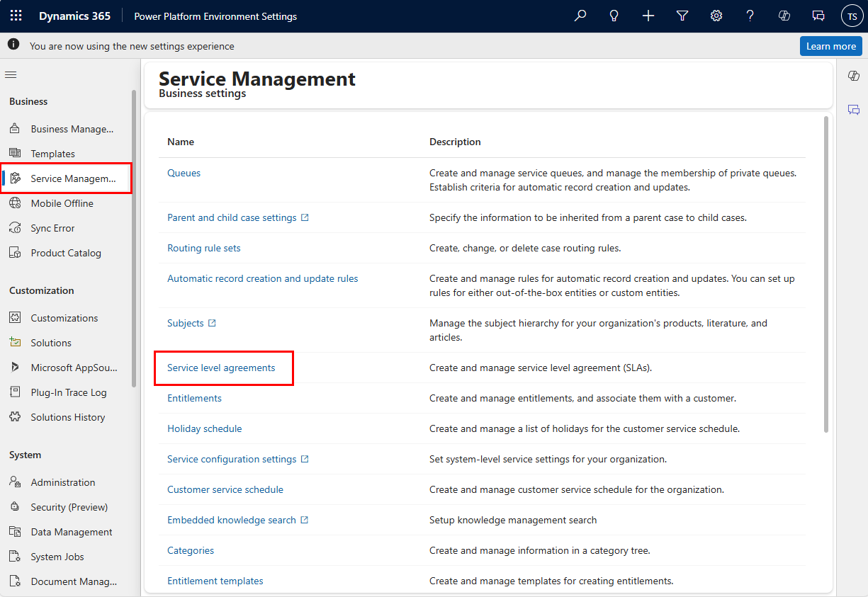This screenshot has width=868, height=597.
Task: Click the Mobile Offline globe icon
Action: tap(15, 203)
